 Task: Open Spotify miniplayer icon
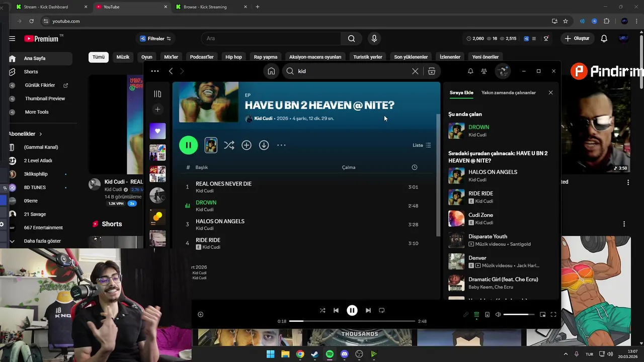click(542, 315)
